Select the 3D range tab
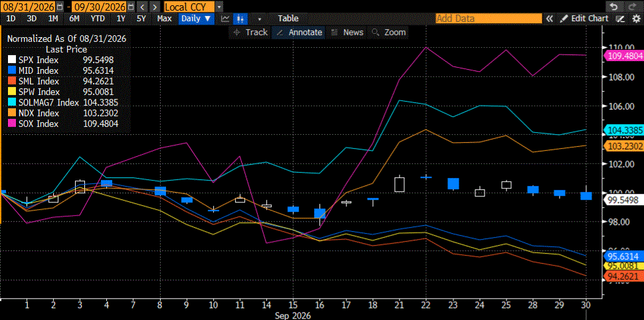This screenshot has width=644, height=320. tap(32, 19)
